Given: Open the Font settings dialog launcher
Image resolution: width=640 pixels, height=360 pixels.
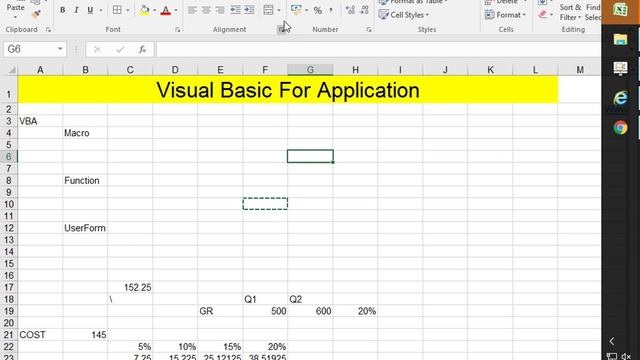Looking at the screenshot, I should click(178, 29).
